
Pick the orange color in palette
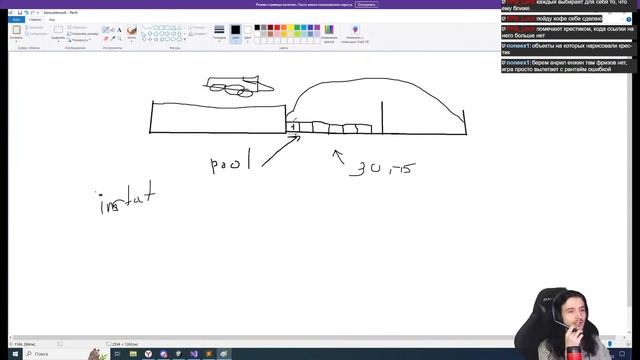284,27
